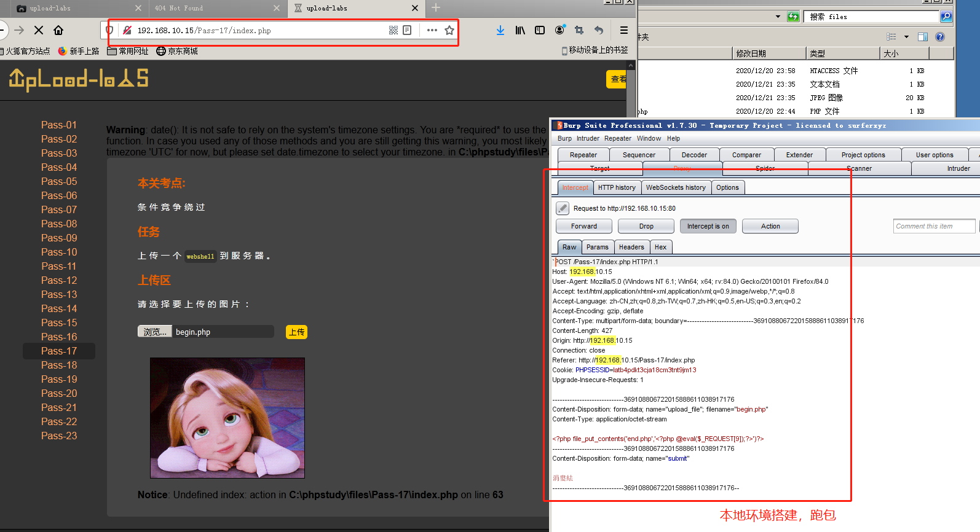Open the Burp Repeater tool tab
Viewport: 980px width, 532px height.
coord(583,155)
